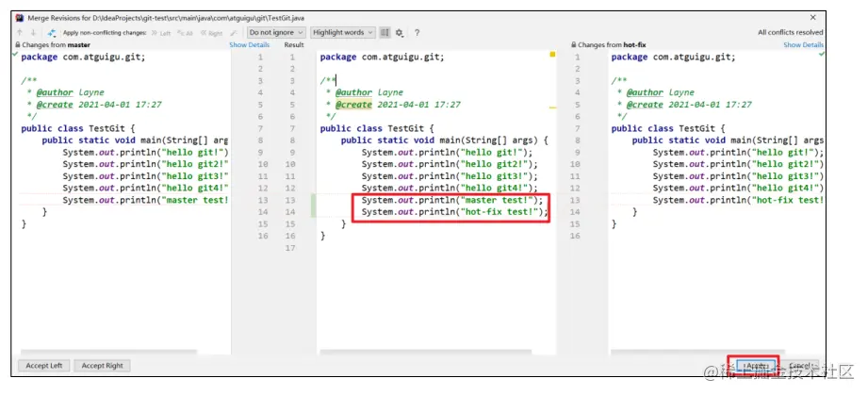Click the magic resolve all non-conflicting icon
Viewport: 868px width, 395px height.
[x=52, y=33]
